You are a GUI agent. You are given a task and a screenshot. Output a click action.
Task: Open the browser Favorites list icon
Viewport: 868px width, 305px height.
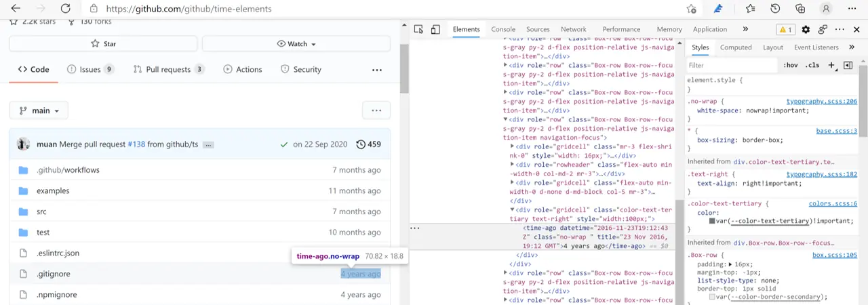click(751, 9)
